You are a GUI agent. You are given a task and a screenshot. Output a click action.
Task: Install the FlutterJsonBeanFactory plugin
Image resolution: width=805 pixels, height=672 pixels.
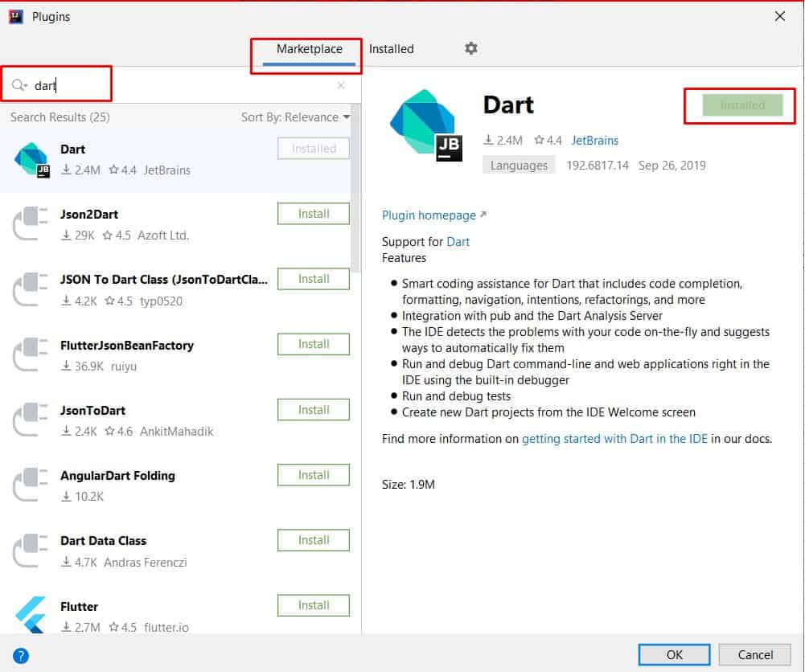[314, 344]
